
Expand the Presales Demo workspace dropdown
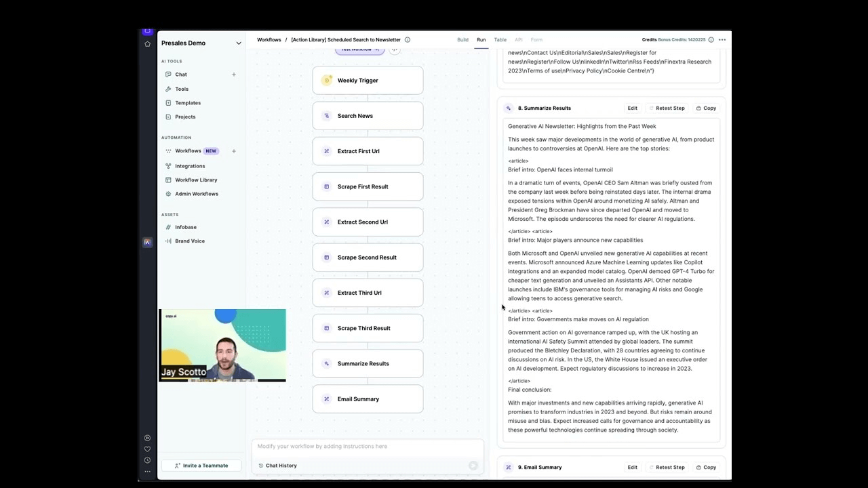click(x=239, y=43)
